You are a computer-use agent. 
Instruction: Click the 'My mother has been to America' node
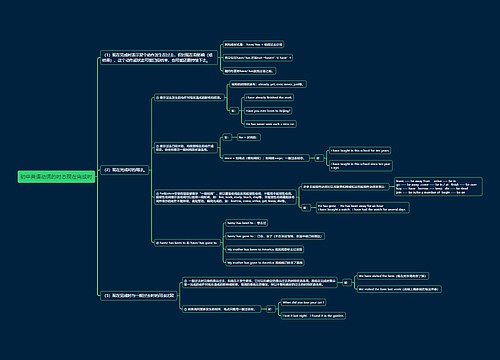pyautogui.click(x=265, y=249)
